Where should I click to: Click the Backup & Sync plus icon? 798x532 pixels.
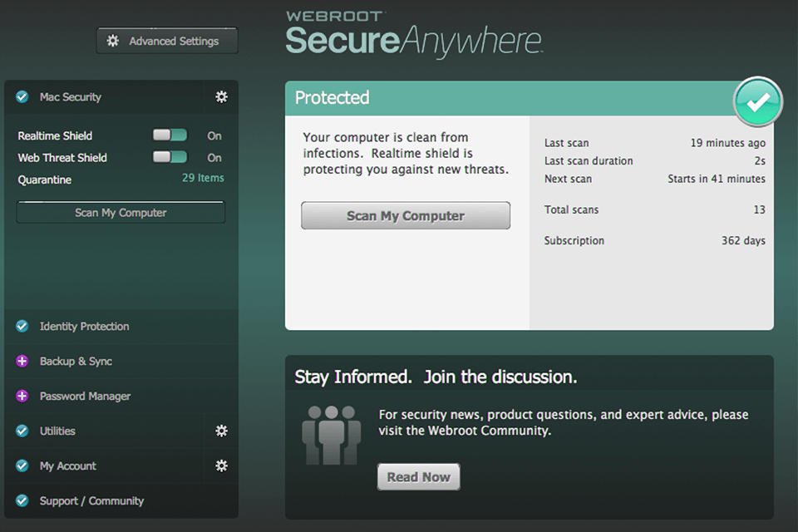(x=22, y=362)
